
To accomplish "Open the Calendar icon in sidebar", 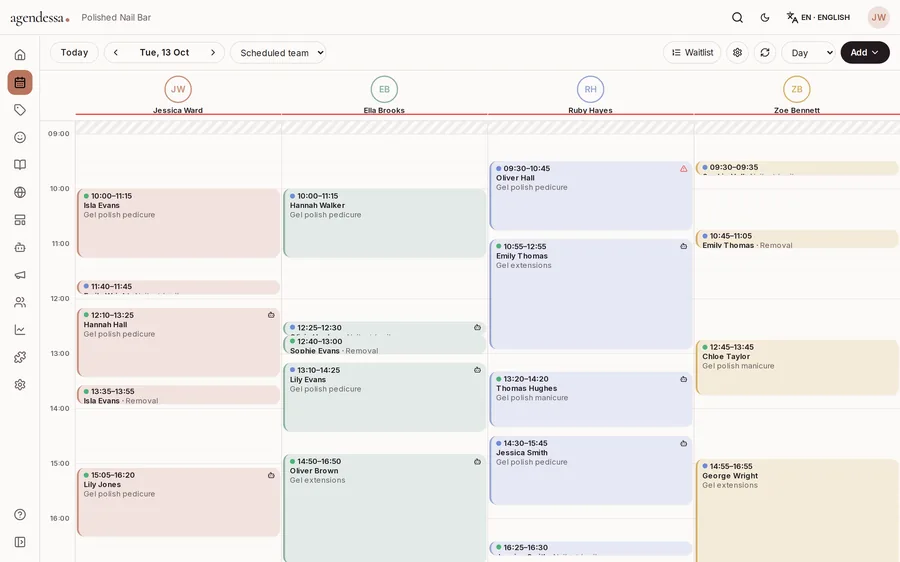I will [20, 83].
